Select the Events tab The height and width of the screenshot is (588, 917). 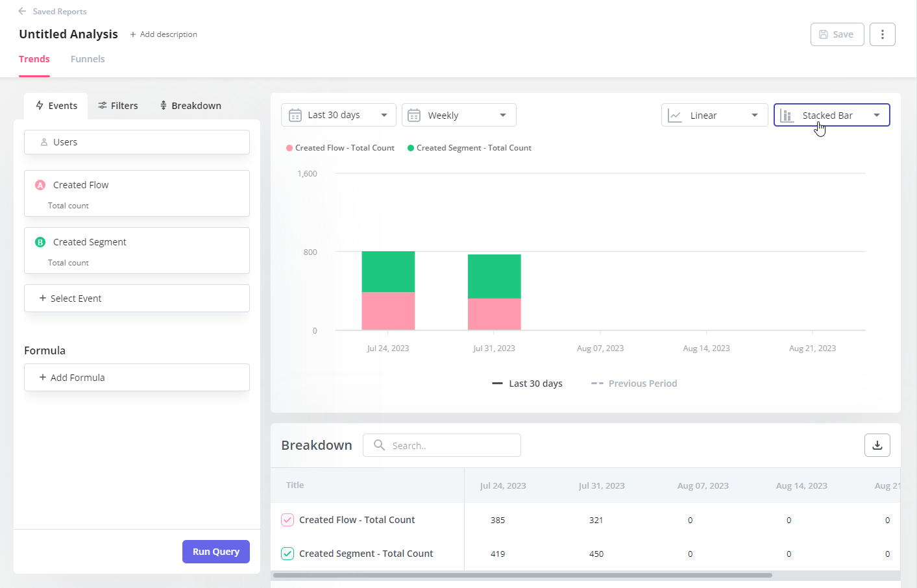point(56,106)
